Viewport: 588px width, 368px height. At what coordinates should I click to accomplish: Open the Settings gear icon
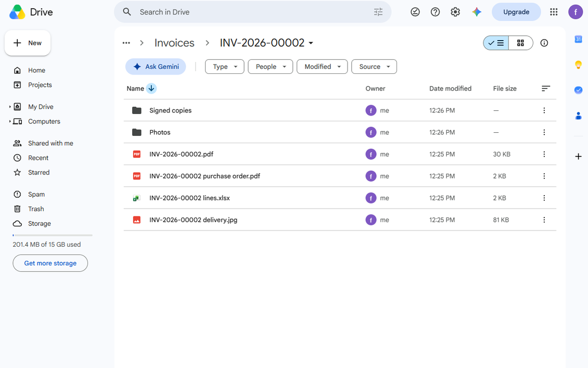[455, 12]
